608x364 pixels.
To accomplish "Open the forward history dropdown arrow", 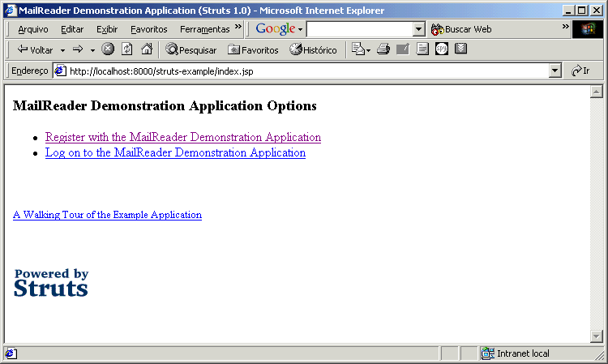I will point(92,50).
